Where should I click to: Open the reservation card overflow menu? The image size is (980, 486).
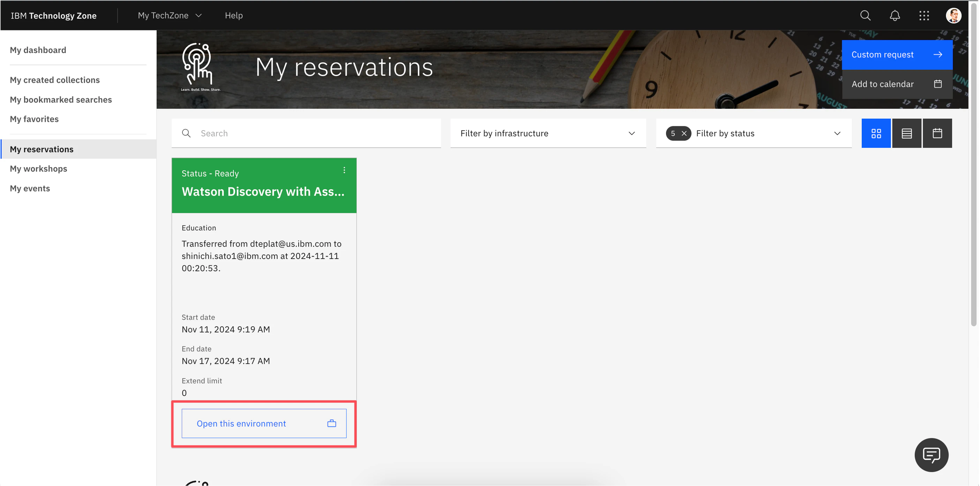[344, 170]
